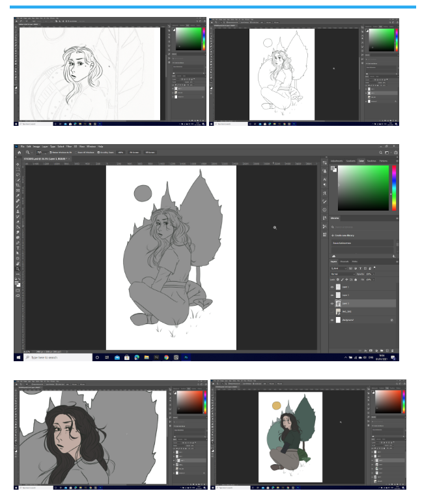Screen dimensions: 422x504
Task: Open the Filter menu in the large Photoshop window
Action: (x=69, y=146)
